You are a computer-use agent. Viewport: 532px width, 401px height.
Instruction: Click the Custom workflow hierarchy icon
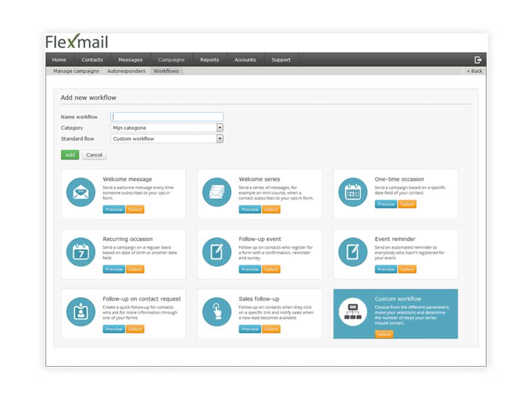[353, 312]
